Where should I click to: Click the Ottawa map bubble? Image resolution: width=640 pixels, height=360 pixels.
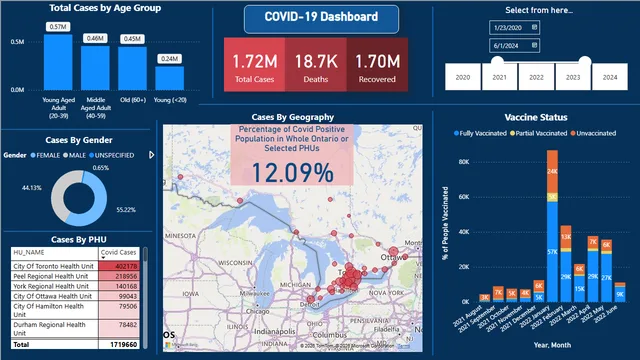(x=393, y=251)
